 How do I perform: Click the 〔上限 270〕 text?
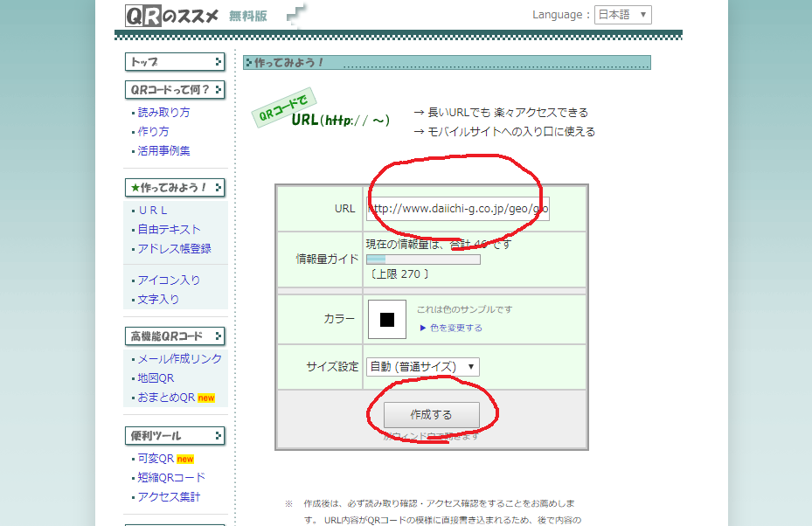[x=399, y=273]
